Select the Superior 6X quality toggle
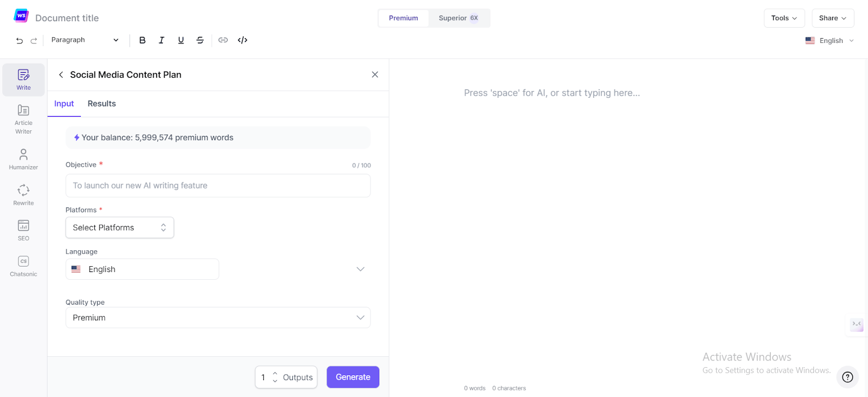This screenshot has height=397, width=868. coord(458,18)
